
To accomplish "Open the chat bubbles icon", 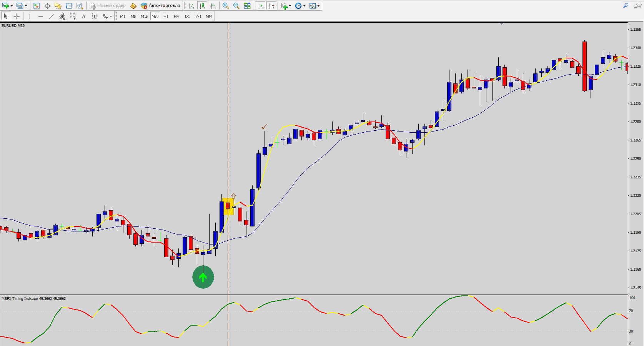I will 637,6.
